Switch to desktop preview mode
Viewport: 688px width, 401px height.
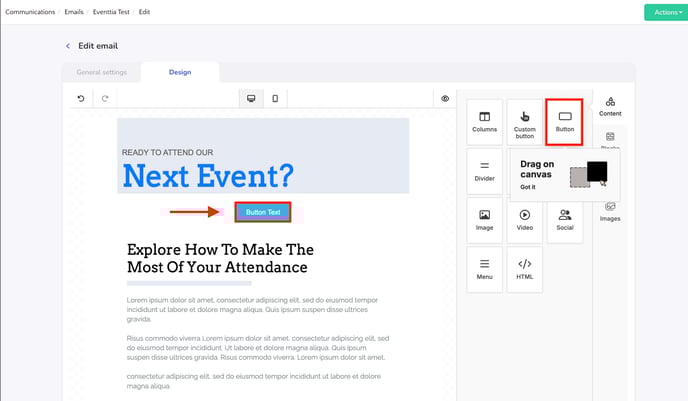tap(251, 98)
